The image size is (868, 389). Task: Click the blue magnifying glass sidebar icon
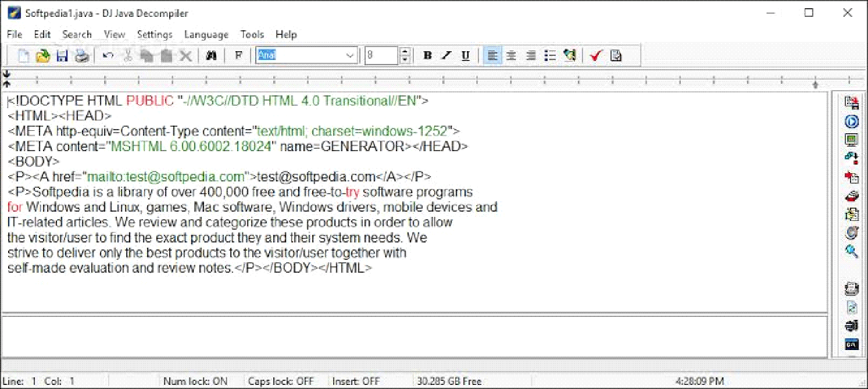pos(852,251)
